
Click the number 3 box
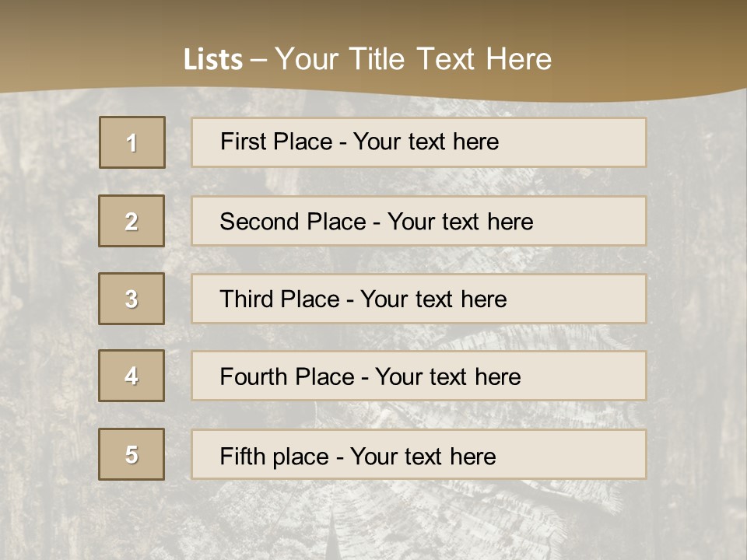[132, 299]
